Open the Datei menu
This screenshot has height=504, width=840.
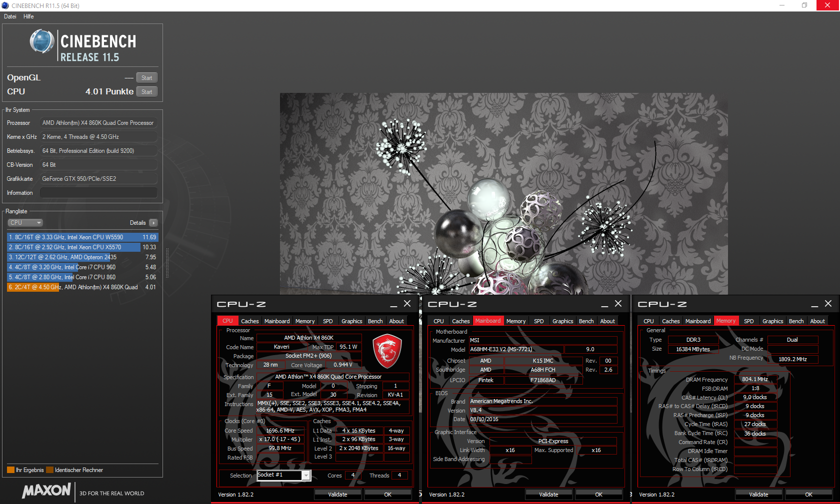pyautogui.click(x=10, y=16)
